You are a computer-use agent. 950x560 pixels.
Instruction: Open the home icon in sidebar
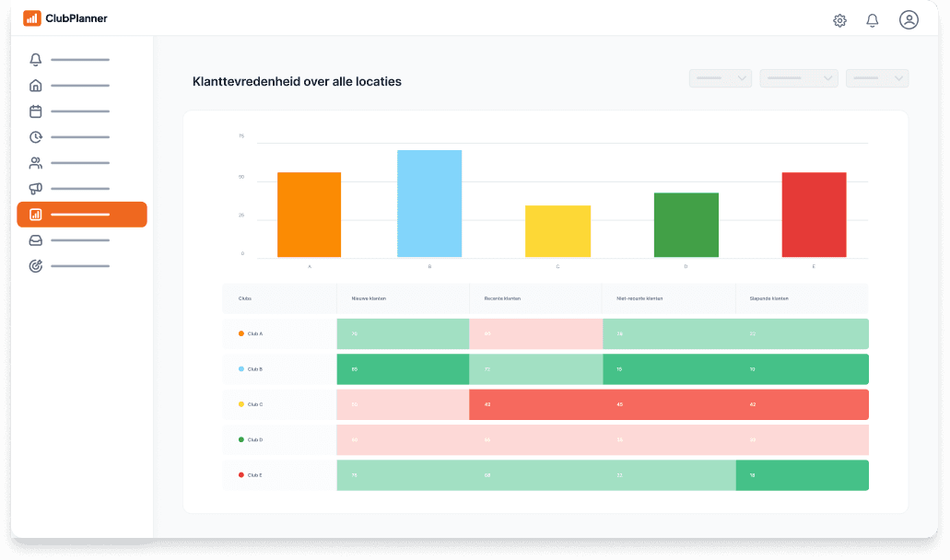point(36,86)
